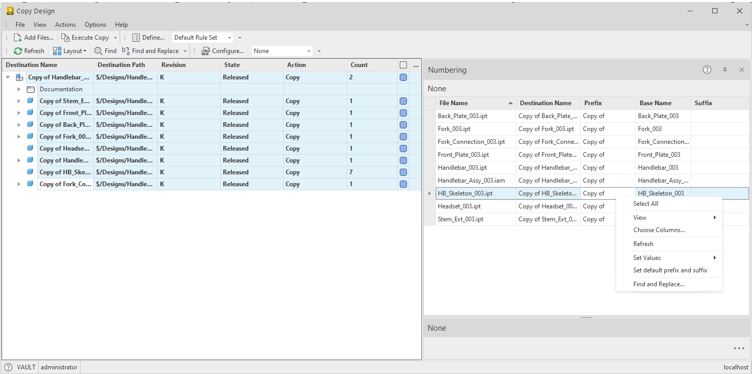This screenshot has height=374, width=753.
Task: Open the Layout dropdown
Action: click(70, 51)
